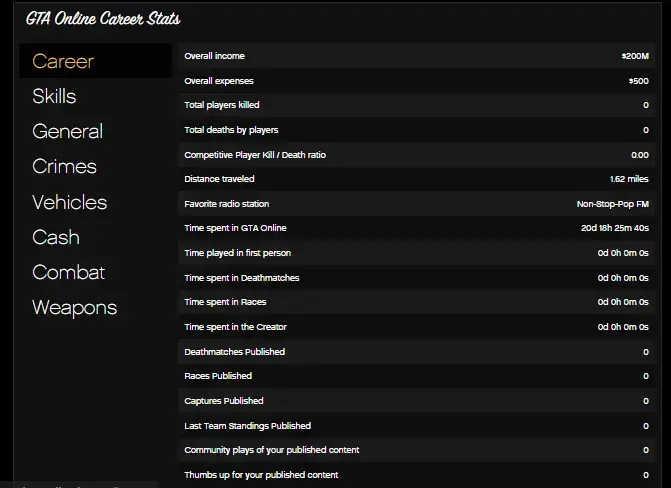
Task: Click the Total players killed row
Action: [416, 105]
